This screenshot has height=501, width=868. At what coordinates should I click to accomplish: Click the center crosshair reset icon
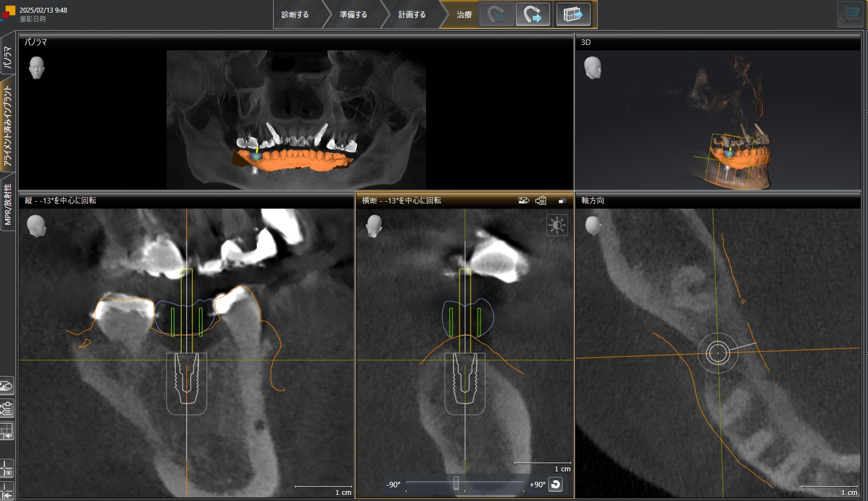(7, 492)
